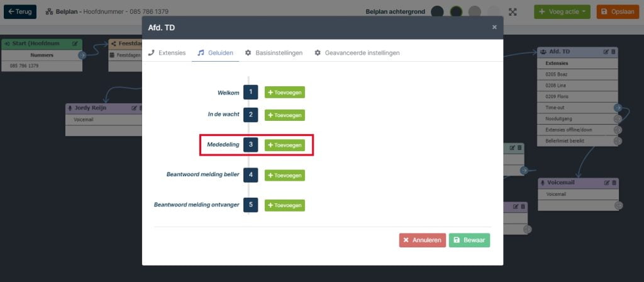Save with the Bewaar button

click(x=469, y=240)
